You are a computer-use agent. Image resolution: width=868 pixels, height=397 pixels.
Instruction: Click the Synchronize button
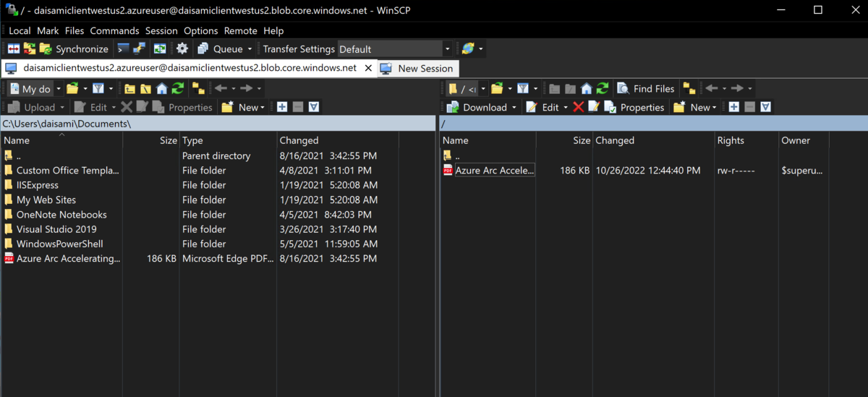74,49
